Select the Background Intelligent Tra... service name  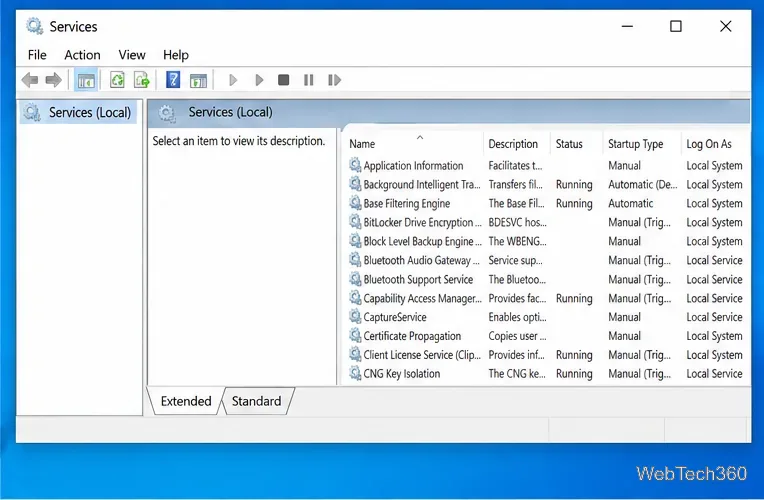point(422,185)
